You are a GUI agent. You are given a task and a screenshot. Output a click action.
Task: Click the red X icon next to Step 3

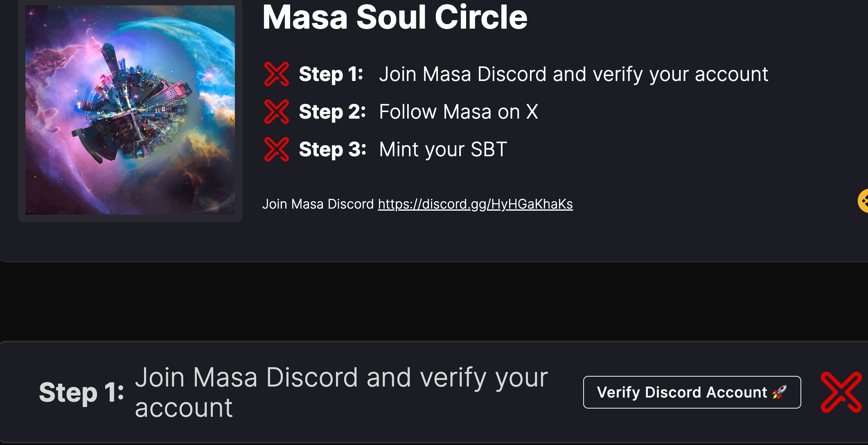click(x=277, y=149)
